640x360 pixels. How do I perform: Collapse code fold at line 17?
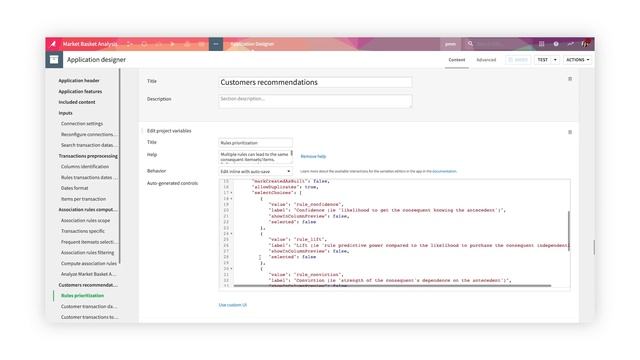coord(231,193)
